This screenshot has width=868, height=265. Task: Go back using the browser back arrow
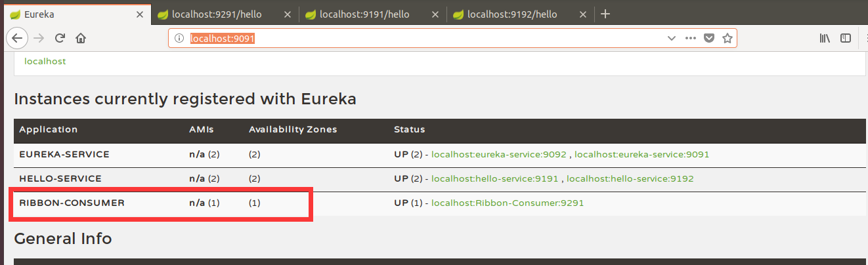(x=17, y=38)
